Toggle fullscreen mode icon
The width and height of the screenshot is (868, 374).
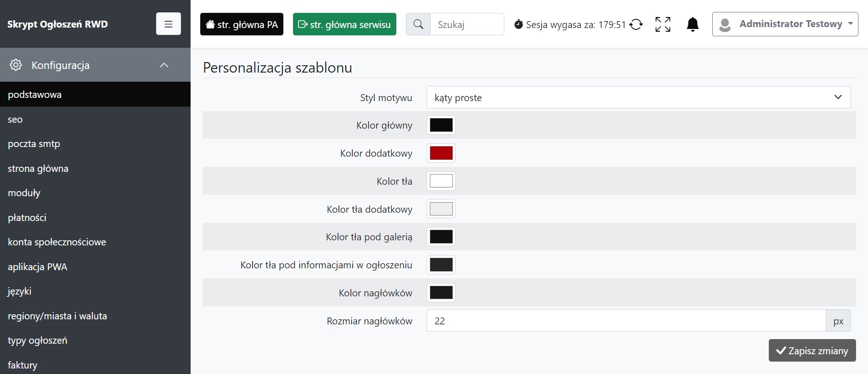point(663,24)
